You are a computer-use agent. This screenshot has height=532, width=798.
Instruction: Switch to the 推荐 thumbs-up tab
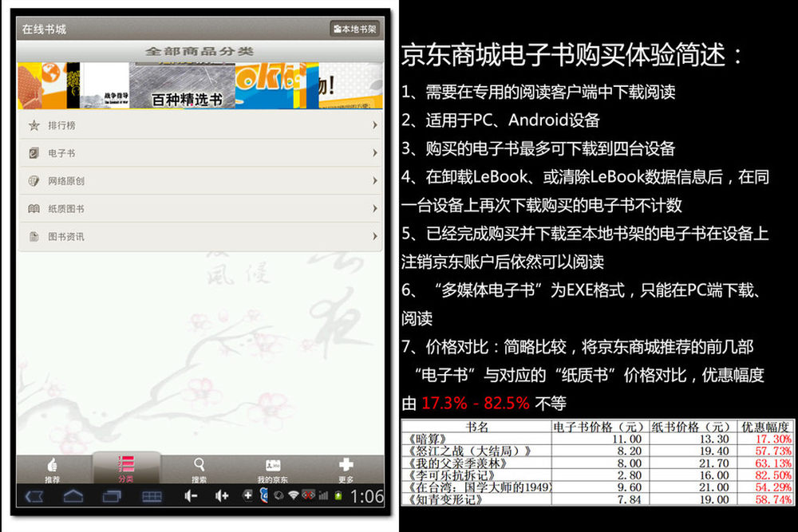tap(52, 470)
